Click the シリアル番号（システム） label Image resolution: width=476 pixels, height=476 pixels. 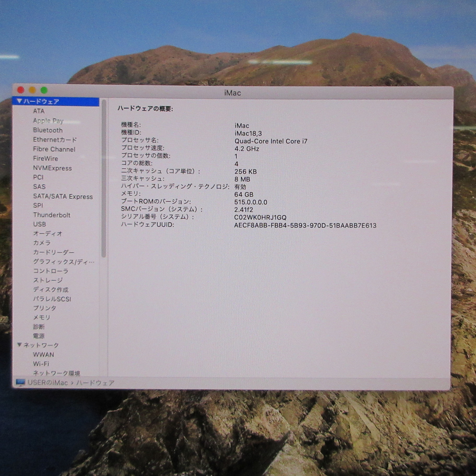point(157,217)
